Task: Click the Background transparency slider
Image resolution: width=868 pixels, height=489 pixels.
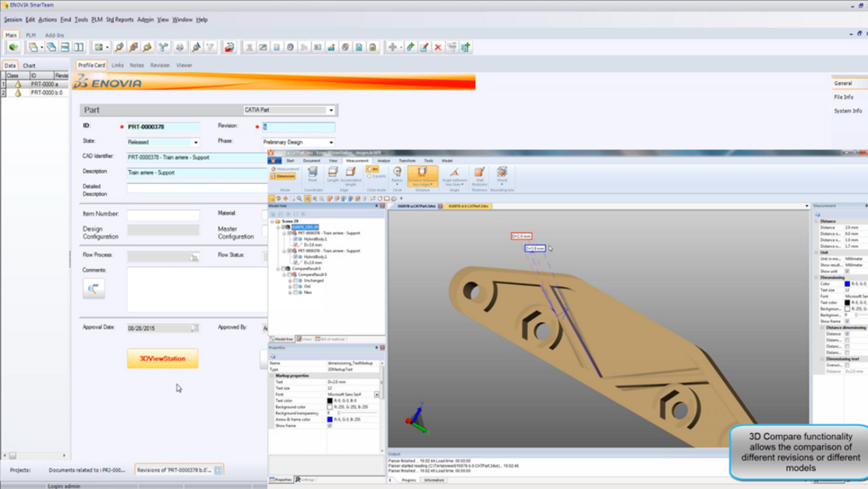Action: pyautogui.click(x=357, y=413)
